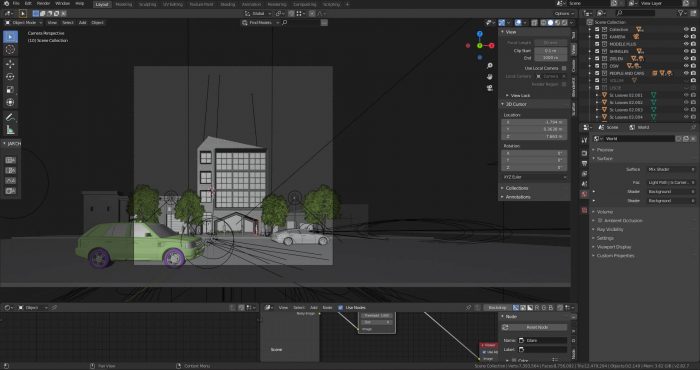
Task: Select the Move tool
Action: pos(10,64)
